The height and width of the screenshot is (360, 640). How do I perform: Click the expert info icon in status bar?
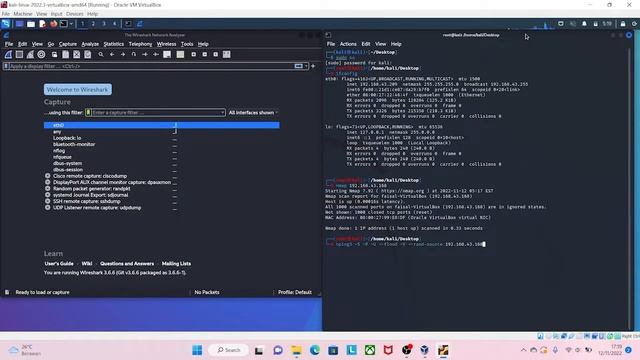coord(7,292)
